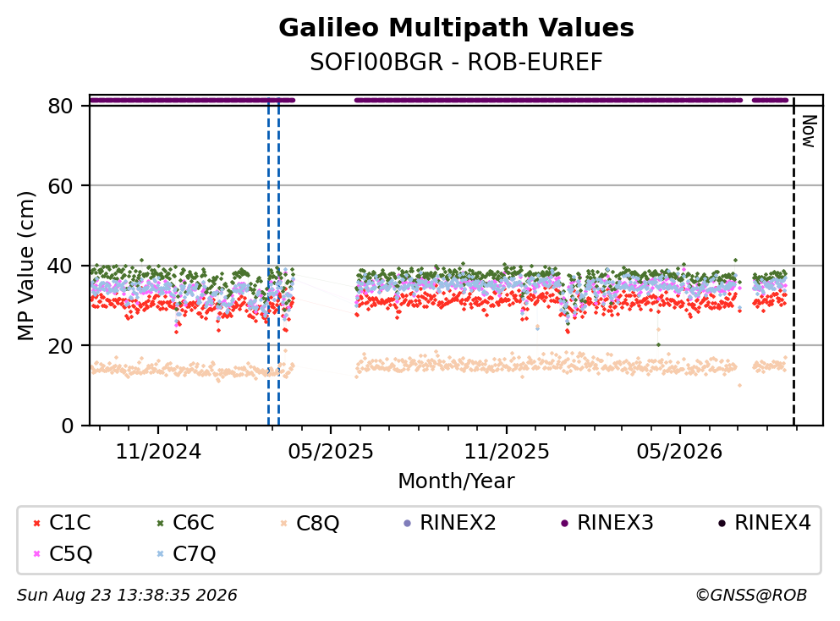Viewport: 840px width, 621px height.
Task: Click the 05/2026 x-axis tick label
Action: pyautogui.click(x=679, y=452)
